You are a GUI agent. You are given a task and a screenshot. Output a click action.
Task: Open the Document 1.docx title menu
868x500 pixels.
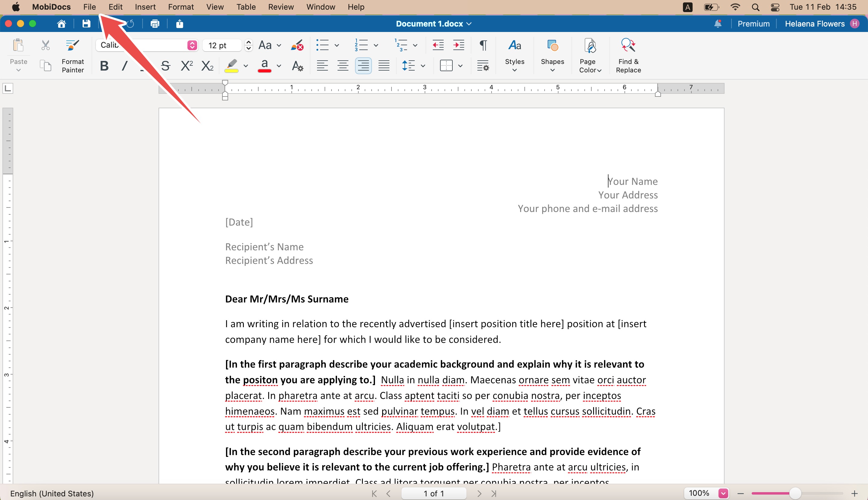pos(434,24)
